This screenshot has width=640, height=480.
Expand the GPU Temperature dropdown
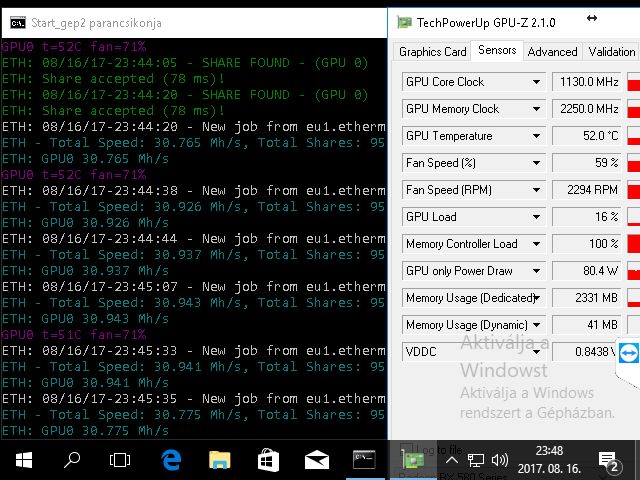[x=536, y=136]
